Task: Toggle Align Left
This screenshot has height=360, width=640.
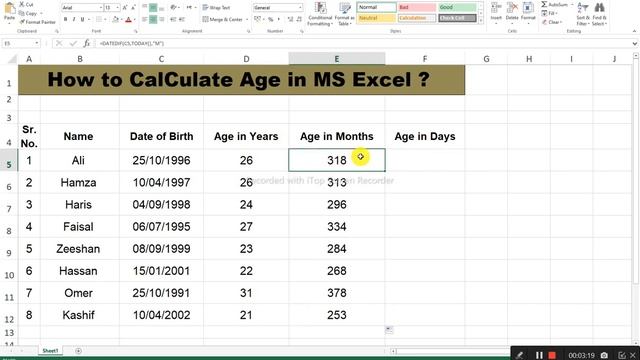Action: click(x=144, y=20)
